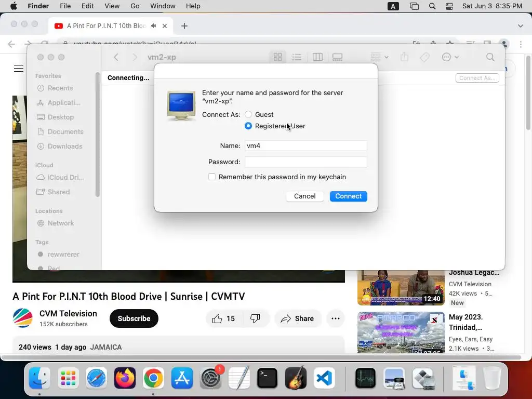Image resolution: width=532 pixels, height=399 pixels.
Task: Go forward in the Finder window
Action: click(135, 57)
